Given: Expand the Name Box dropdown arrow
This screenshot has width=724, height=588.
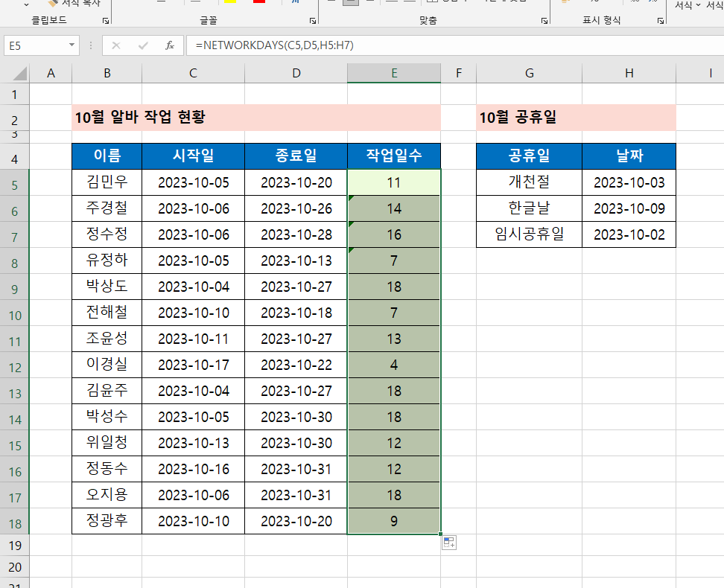Looking at the screenshot, I should point(72,45).
